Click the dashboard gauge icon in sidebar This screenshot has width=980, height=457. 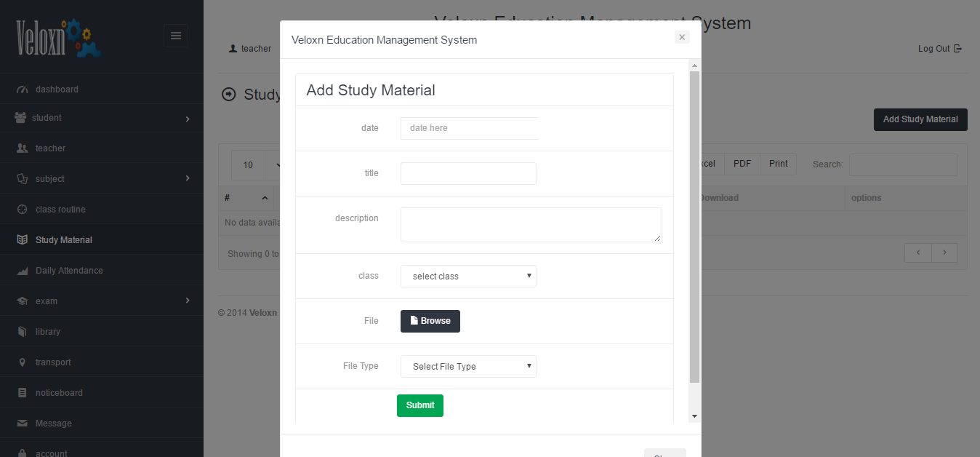click(x=22, y=90)
